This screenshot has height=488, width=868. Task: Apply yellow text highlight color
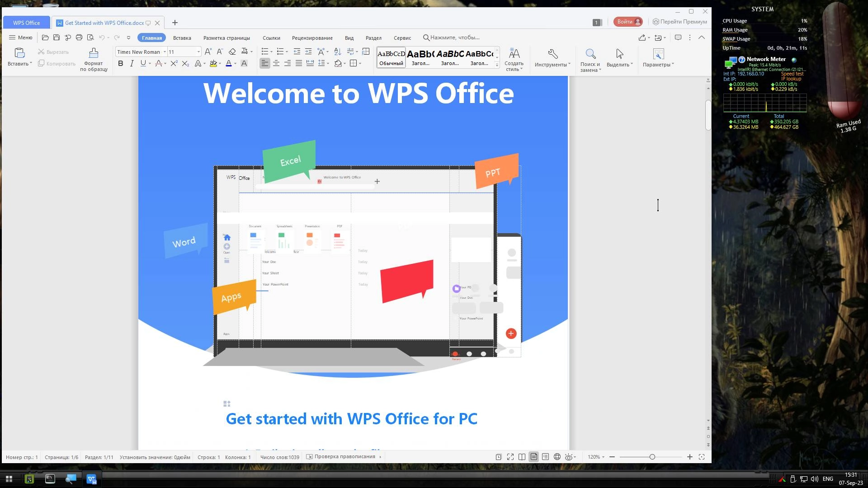pos(213,64)
